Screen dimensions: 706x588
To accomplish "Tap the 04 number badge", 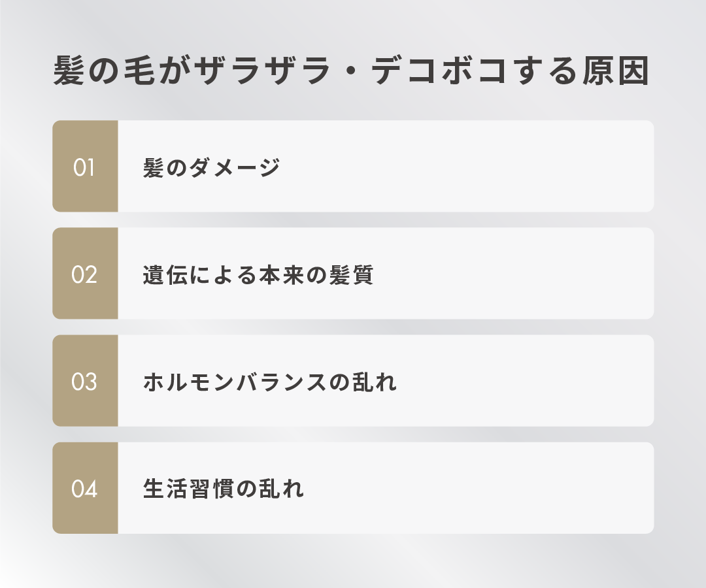I will 85,488.
